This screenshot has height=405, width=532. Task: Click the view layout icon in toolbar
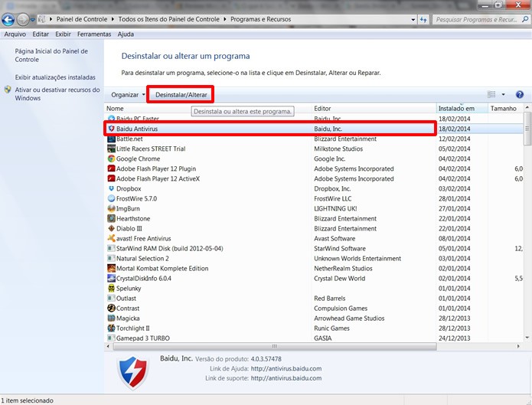coord(491,94)
